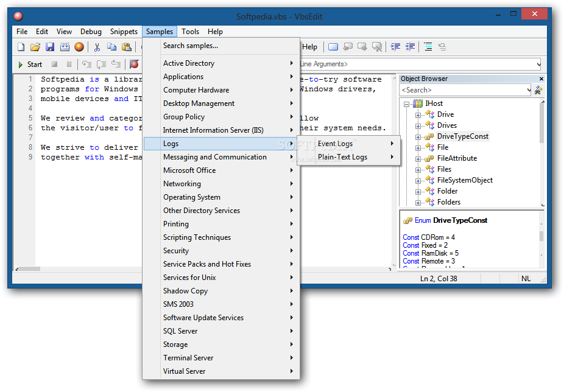
Task: Click the Save All toolbar icon
Action: 65,47
